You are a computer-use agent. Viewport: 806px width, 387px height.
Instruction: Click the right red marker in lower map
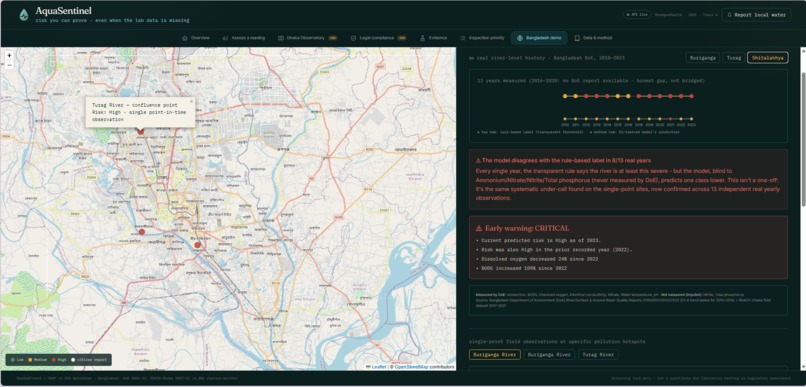tap(197, 245)
